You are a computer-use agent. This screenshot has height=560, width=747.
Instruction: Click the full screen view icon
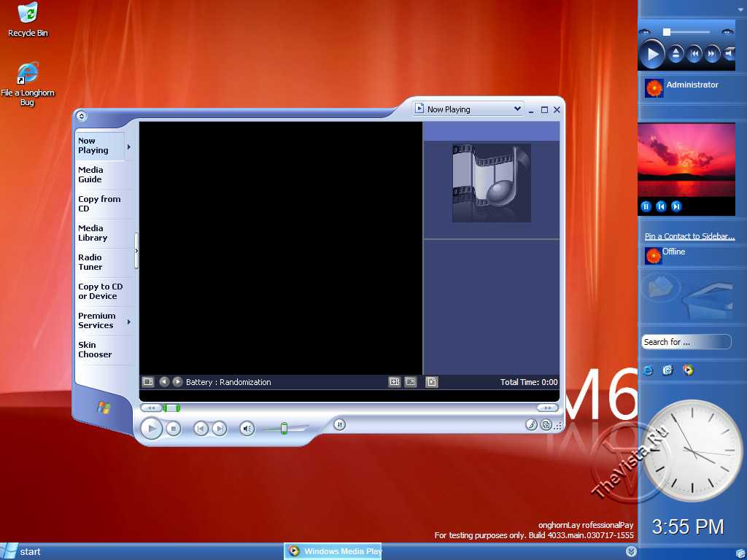coord(411,382)
